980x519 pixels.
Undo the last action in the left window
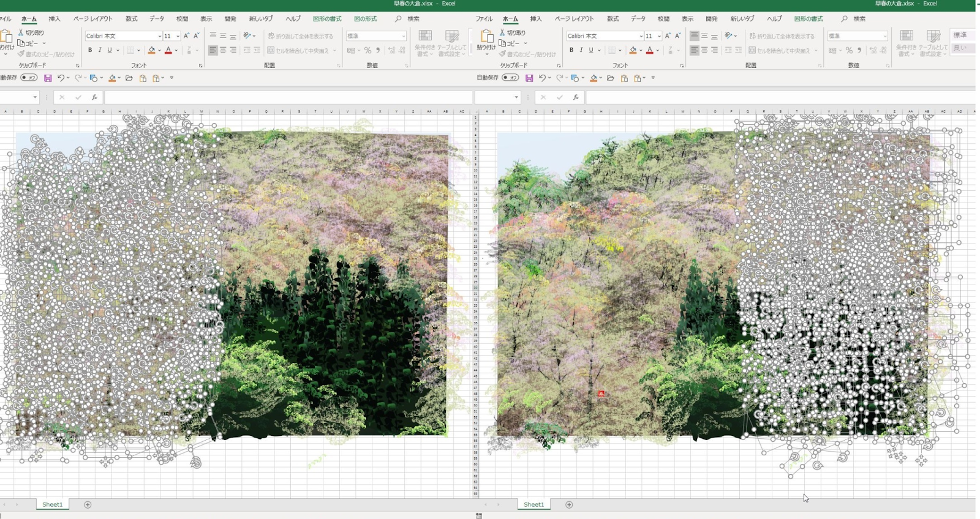click(61, 78)
